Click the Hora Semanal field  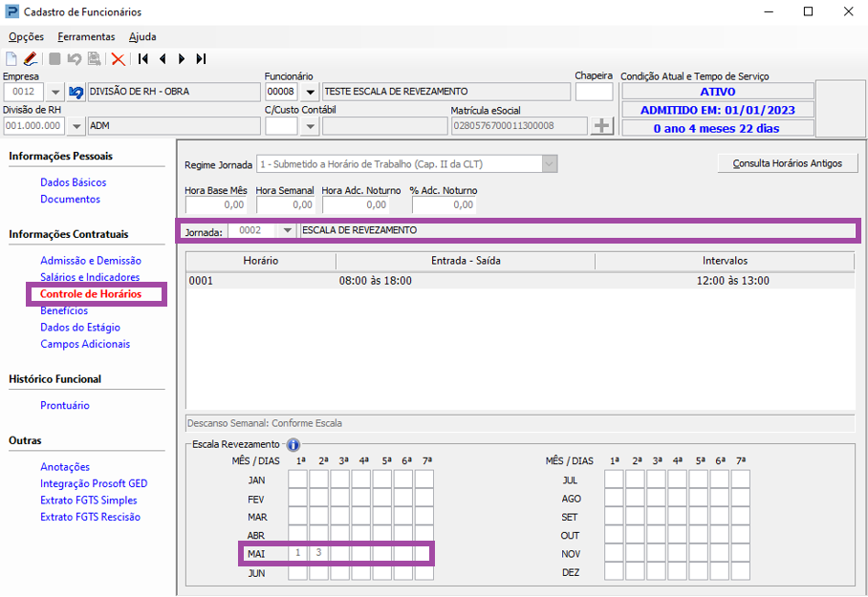(285, 204)
